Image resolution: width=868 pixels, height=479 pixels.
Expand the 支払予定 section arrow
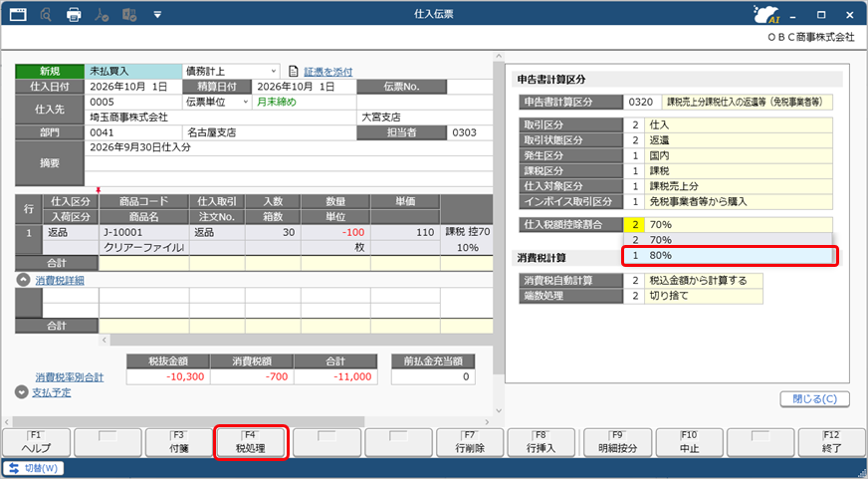[22, 392]
